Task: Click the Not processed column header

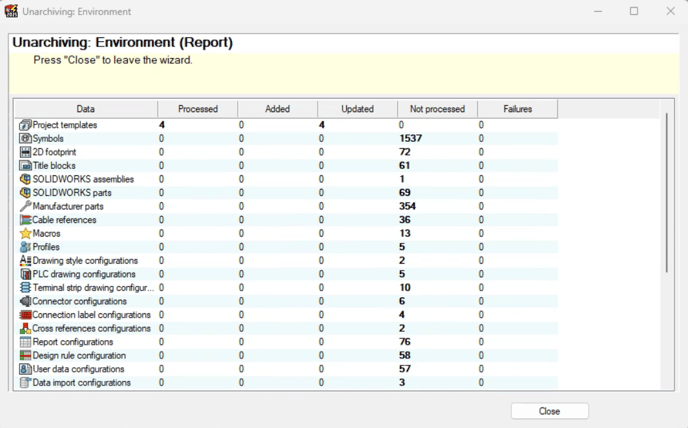Action: 437,109
